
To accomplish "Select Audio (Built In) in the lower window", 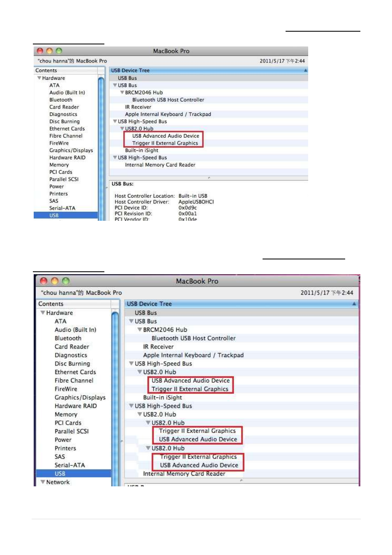I will pos(76,330).
